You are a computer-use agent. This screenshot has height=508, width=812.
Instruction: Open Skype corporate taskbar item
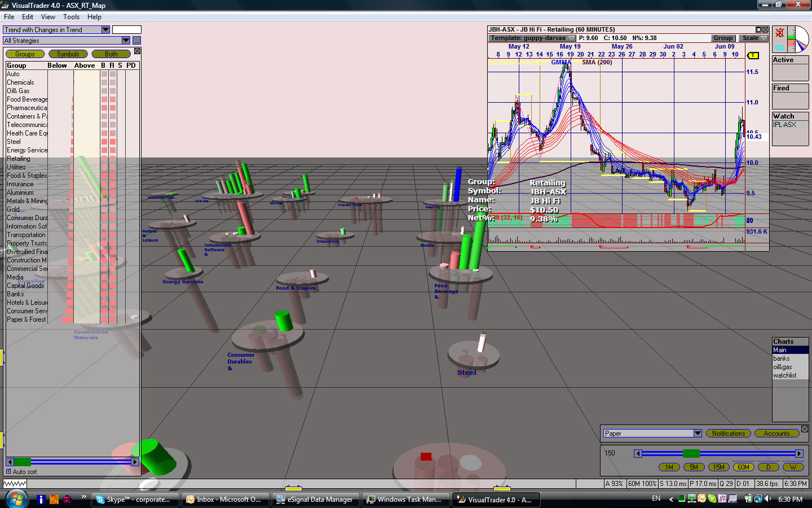135,500
